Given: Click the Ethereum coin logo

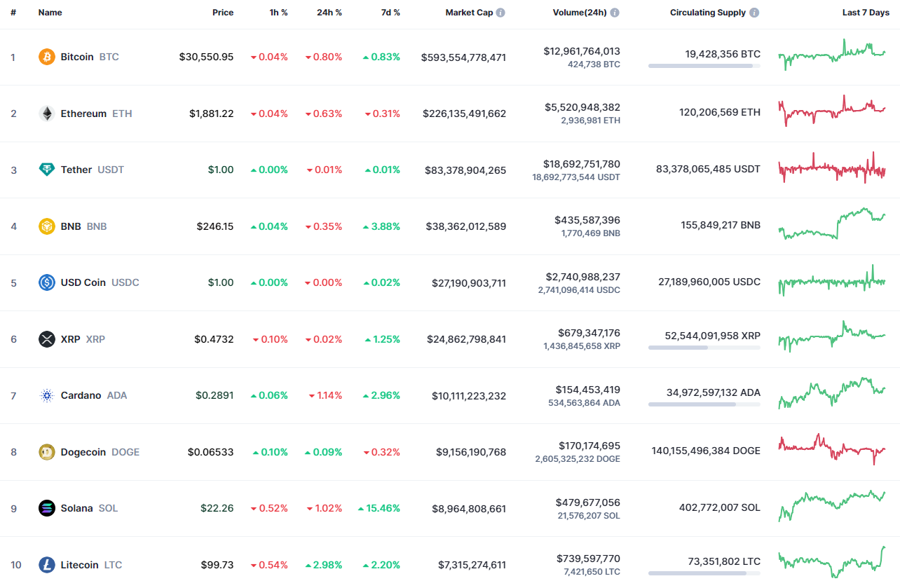Looking at the screenshot, I should point(46,114).
